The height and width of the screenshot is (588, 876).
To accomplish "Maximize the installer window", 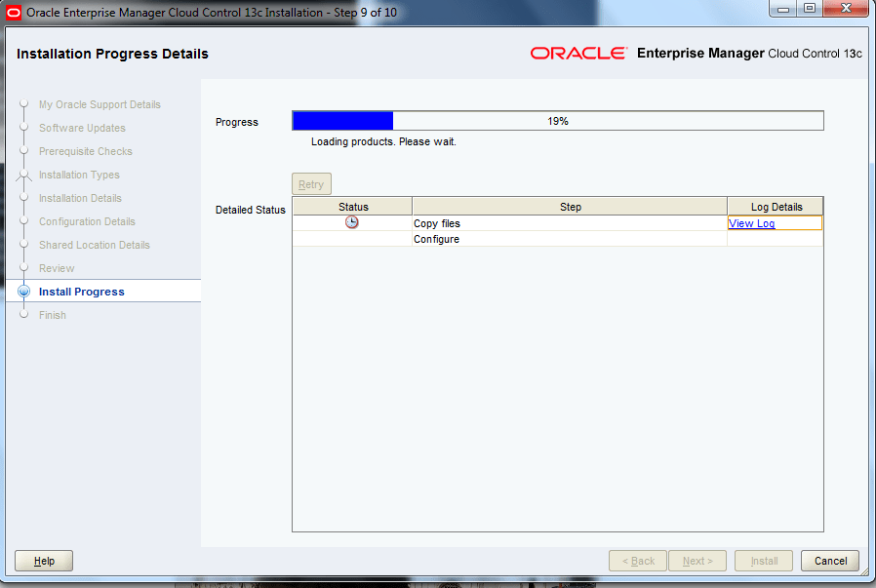I will [809, 9].
